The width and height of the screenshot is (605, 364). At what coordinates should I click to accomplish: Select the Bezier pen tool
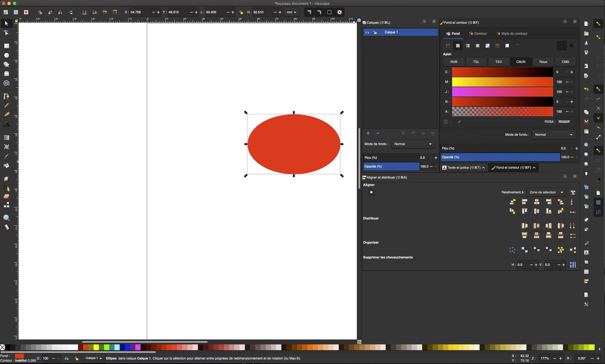pyautogui.click(x=6, y=95)
